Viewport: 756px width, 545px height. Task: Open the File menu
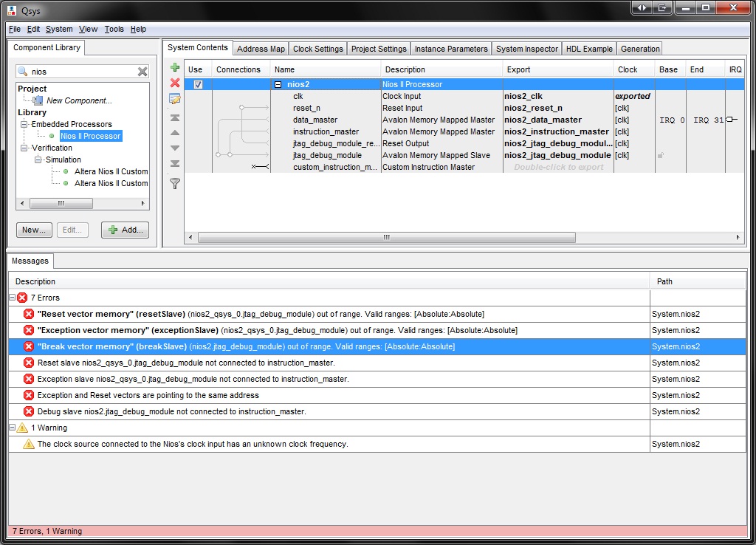tap(15, 29)
